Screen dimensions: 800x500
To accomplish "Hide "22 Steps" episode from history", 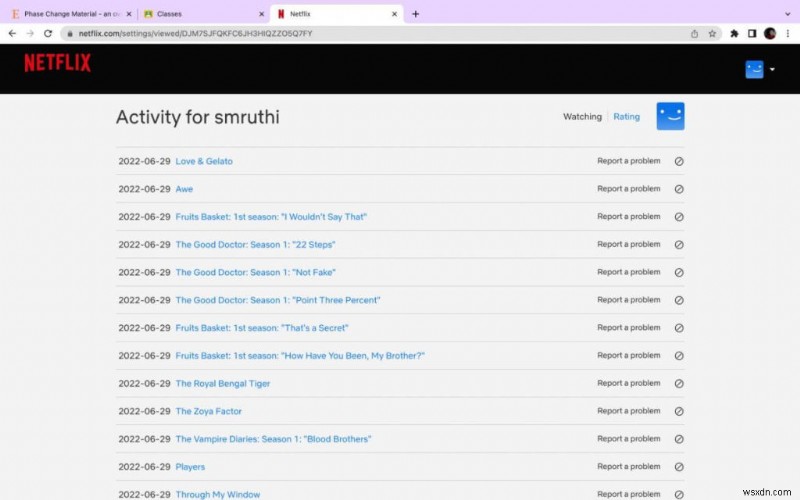I will click(679, 245).
